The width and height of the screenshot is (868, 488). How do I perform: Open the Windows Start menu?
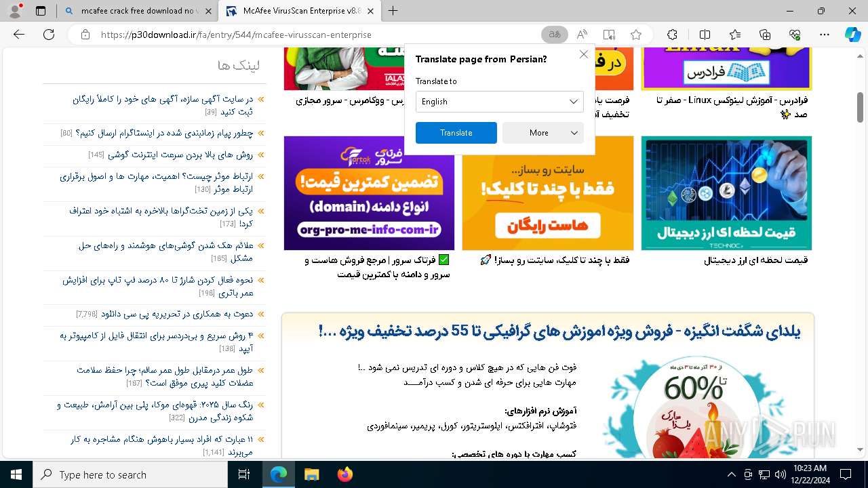[x=16, y=474]
